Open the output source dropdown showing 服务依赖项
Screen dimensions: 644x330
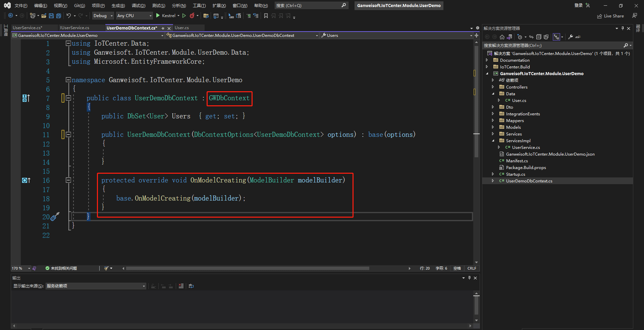[x=96, y=286]
